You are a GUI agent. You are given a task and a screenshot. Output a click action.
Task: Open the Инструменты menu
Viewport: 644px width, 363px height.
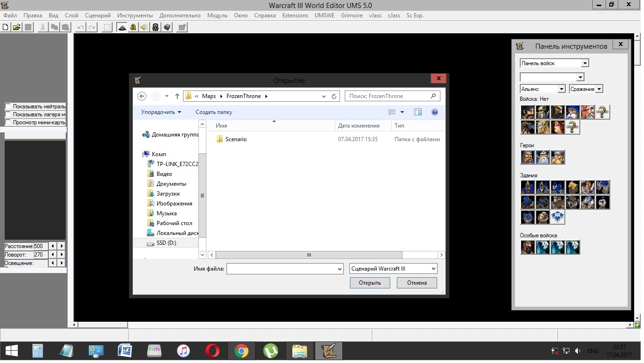pos(135,15)
